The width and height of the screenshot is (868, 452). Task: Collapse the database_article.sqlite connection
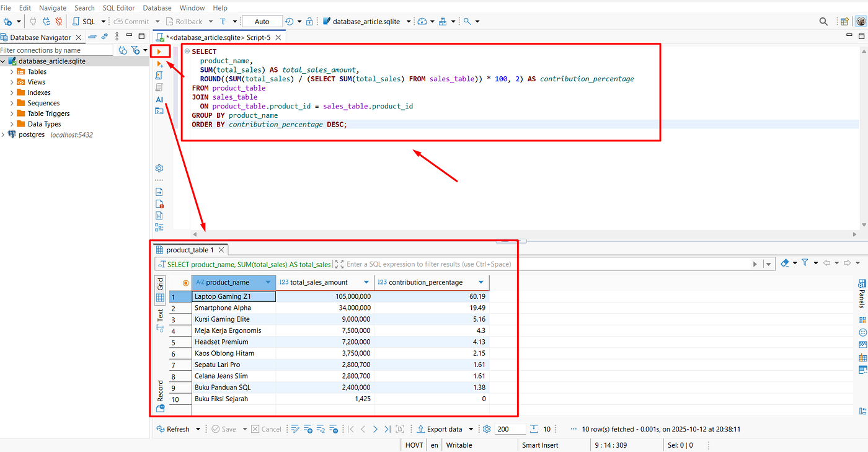(x=3, y=61)
